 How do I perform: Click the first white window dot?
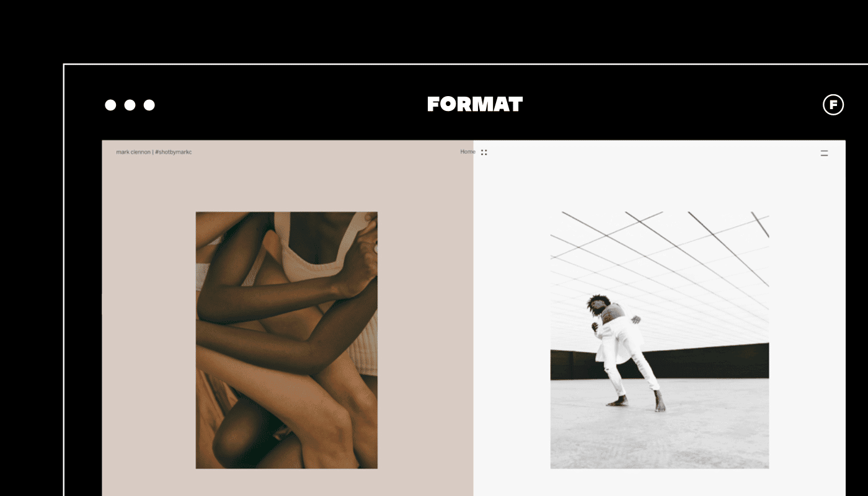pyautogui.click(x=110, y=105)
